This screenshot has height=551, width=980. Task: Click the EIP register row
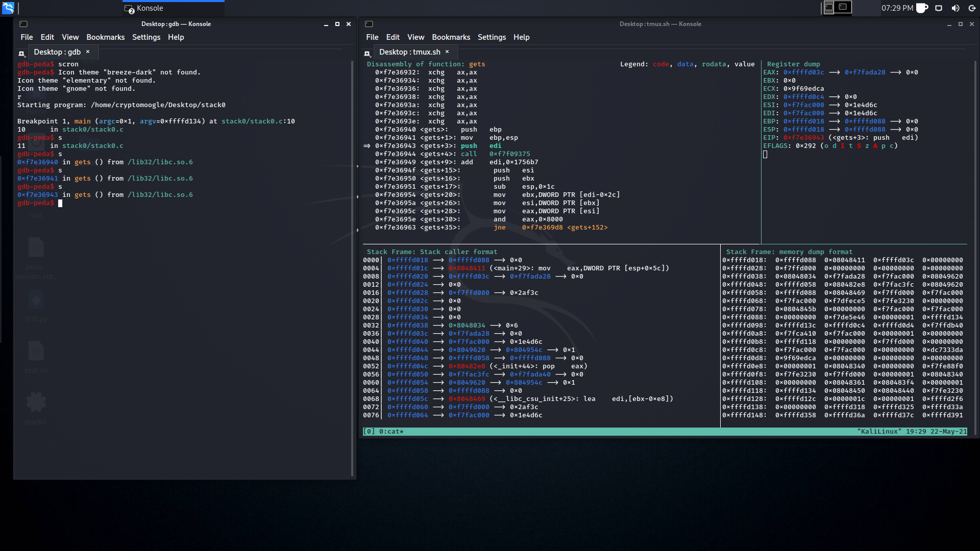pyautogui.click(x=840, y=138)
